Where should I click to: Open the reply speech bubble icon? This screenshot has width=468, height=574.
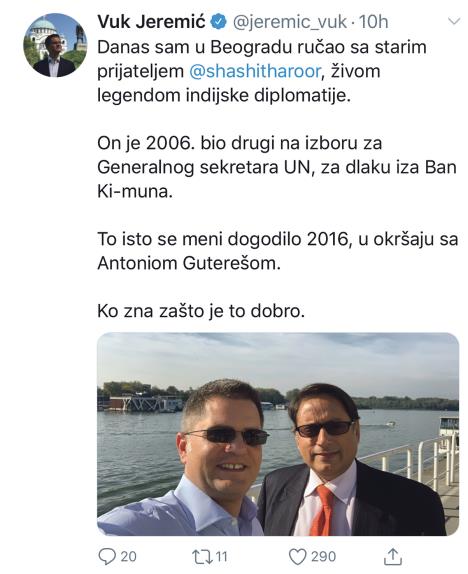tap(107, 557)
